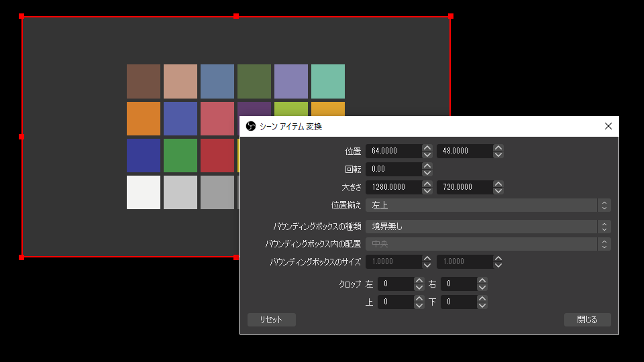Click the position X field showing 64.0000
Viewport: 644px width, 362px height.
(x=394, y=152)
